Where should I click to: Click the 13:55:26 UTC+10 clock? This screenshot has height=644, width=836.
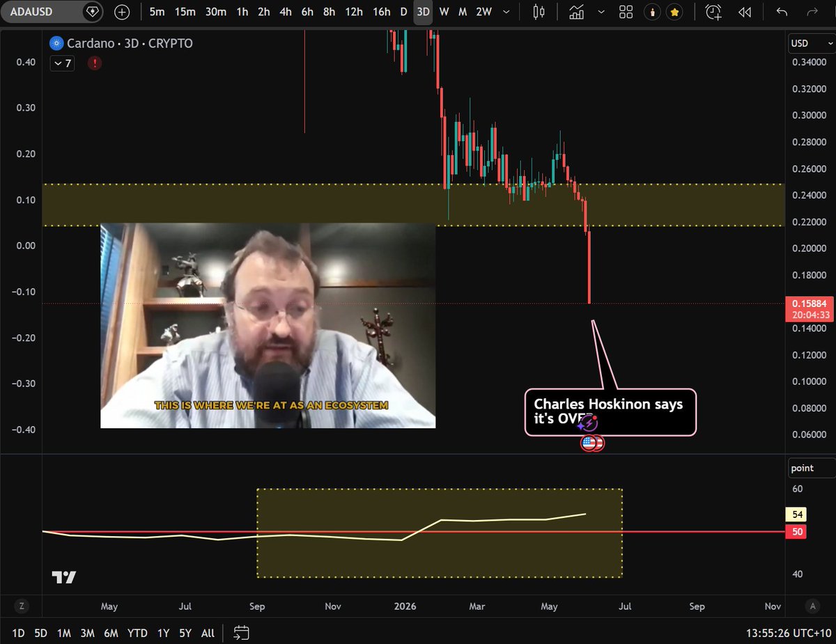point(788,633)
